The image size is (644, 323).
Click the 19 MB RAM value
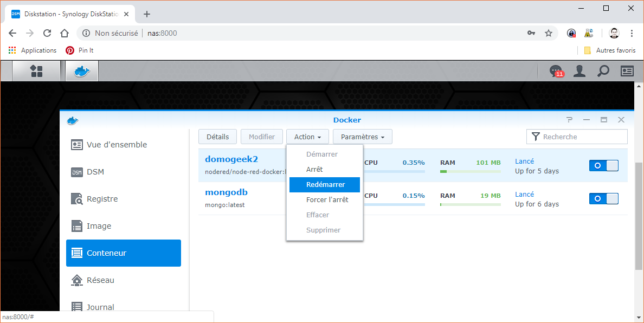point(491,195)
